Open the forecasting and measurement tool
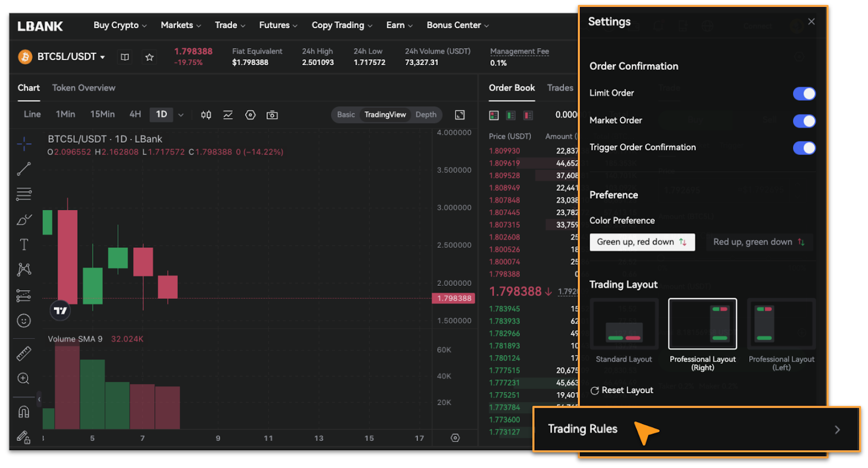 (x=24, y=296)
